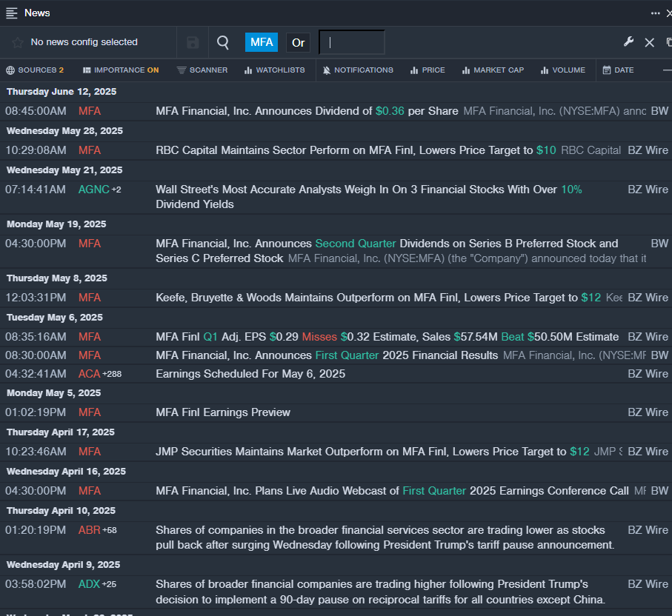The width and height of the screenshot is (672, 616).
Task: Click the Volume bar chart icon
Action: 545,70
